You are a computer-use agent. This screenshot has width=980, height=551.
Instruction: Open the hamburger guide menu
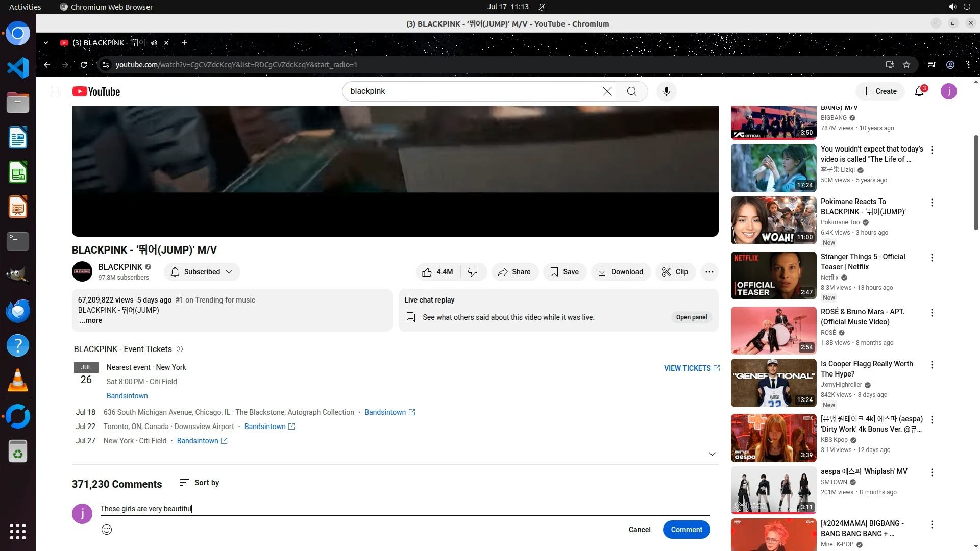pos(54,91)
